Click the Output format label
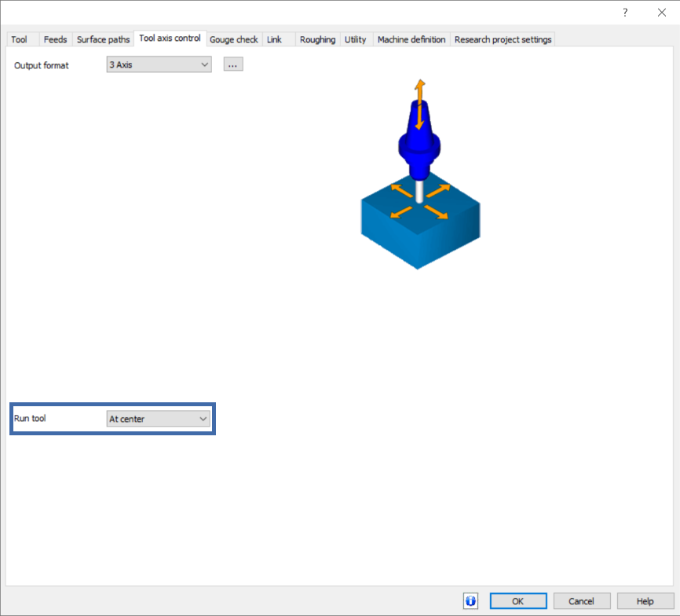Image resolution: width=680 pixels, height=616 pixels. coord(42,65)
